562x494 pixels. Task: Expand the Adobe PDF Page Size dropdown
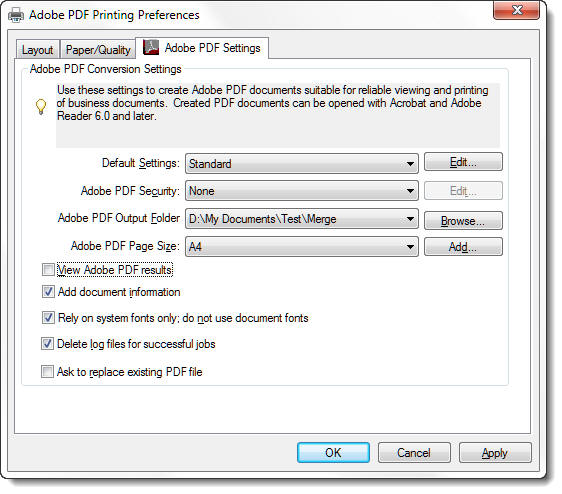(301, 247)
